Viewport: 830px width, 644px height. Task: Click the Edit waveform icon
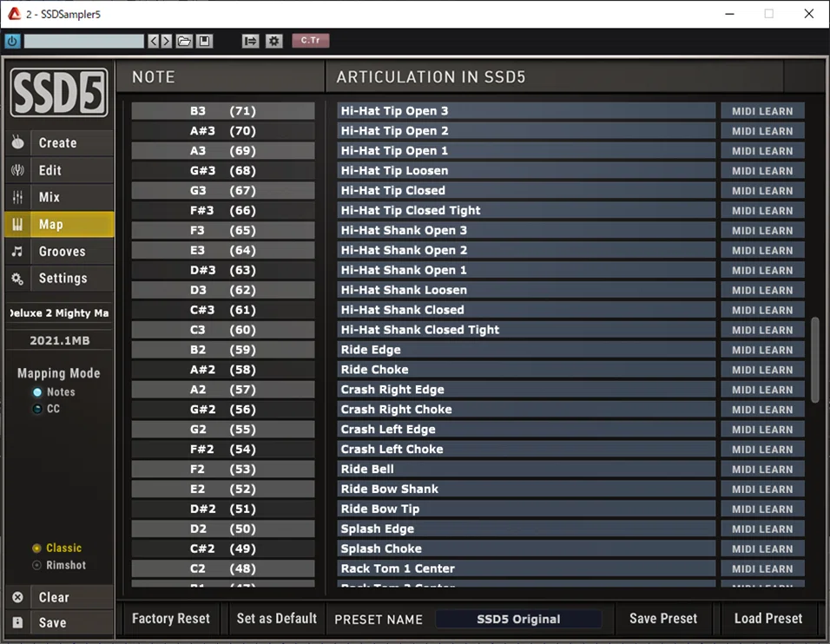[x=18, y=170]
